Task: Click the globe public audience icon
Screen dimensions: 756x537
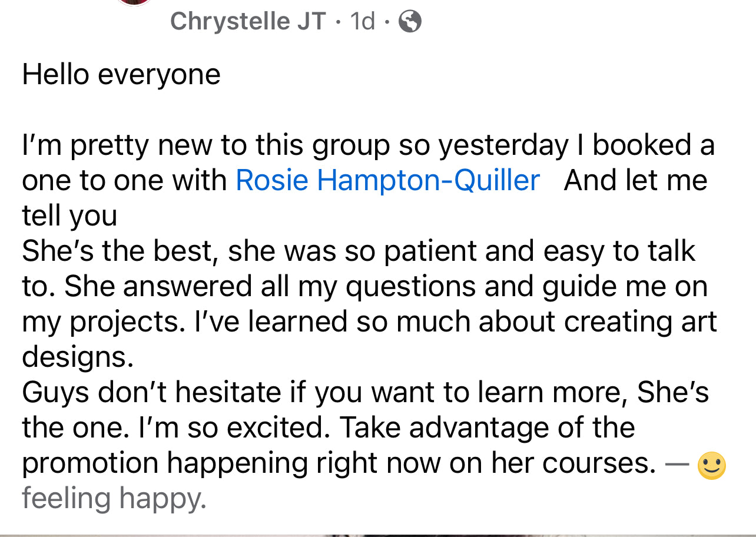Action: point(410,22)
